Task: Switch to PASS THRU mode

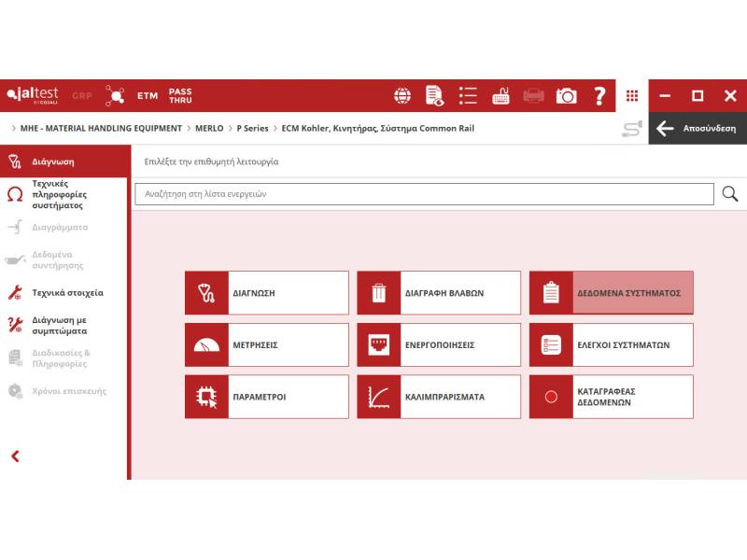Action: (180, 96)
